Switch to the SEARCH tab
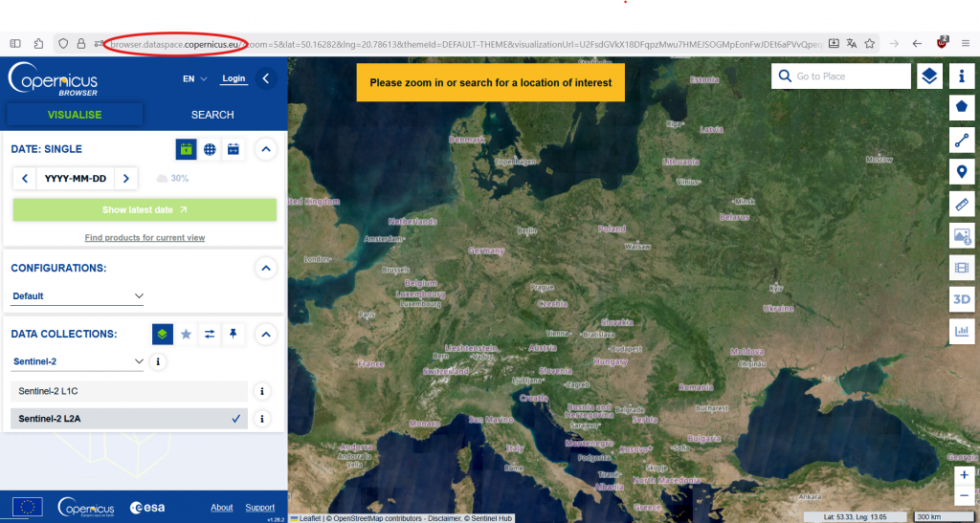The image size is (980, 523). click(212, 115)
